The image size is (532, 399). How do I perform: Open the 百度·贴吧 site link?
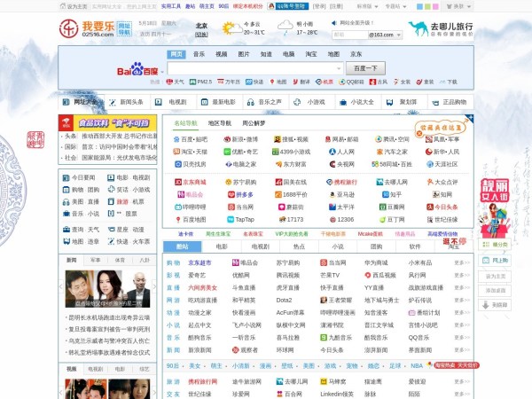click(x=191, y=139)
